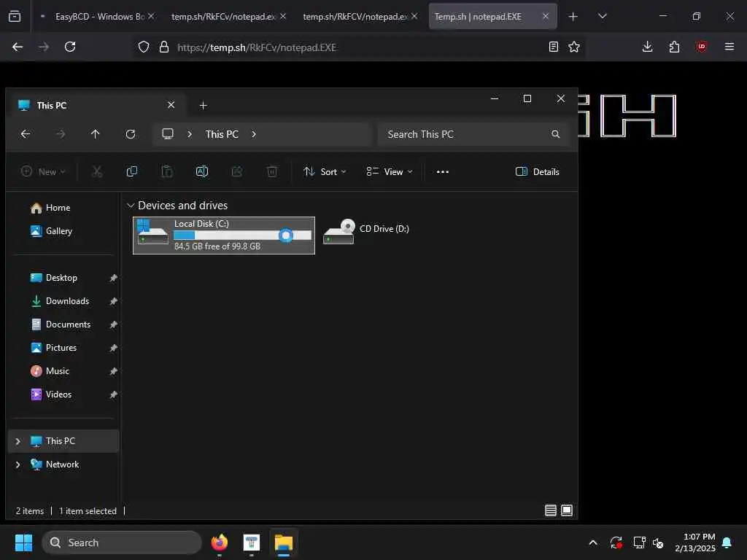This screenshot has height=560, width=747.
Task: Click the Share icon in Explorer toolbar
Action: pos(237,171)
